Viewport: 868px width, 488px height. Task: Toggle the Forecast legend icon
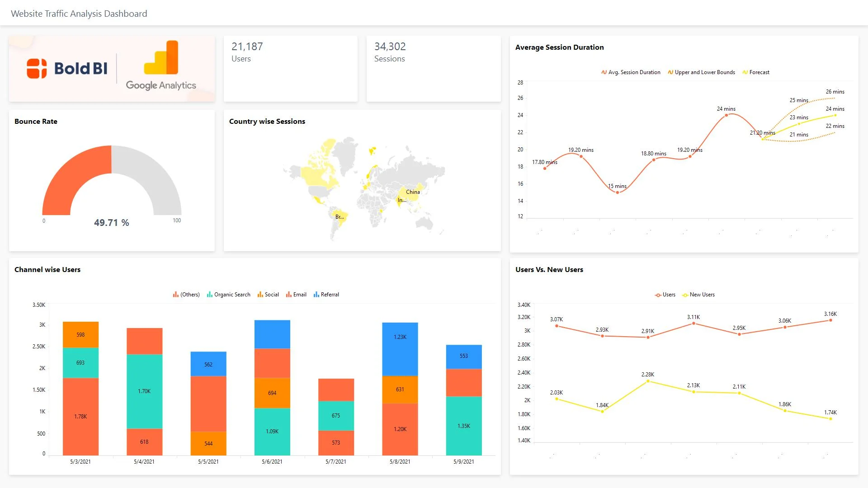[745, 72]
